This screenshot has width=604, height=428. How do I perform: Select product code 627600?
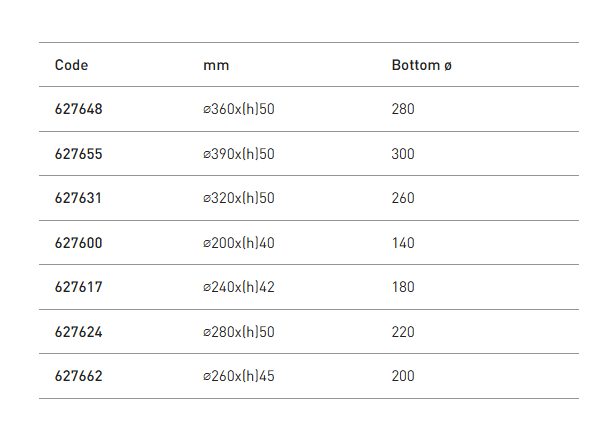coord(78,243)
